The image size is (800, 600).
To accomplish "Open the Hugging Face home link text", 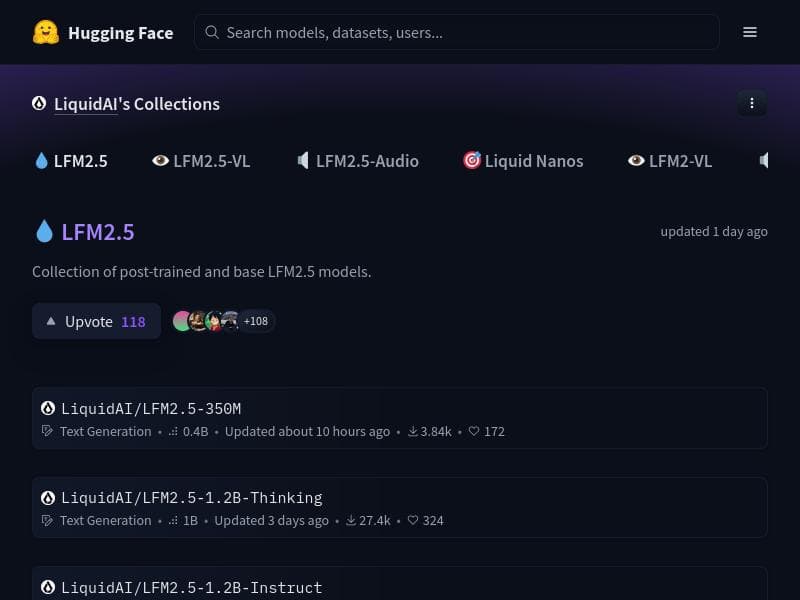I will tap(120, 33).
